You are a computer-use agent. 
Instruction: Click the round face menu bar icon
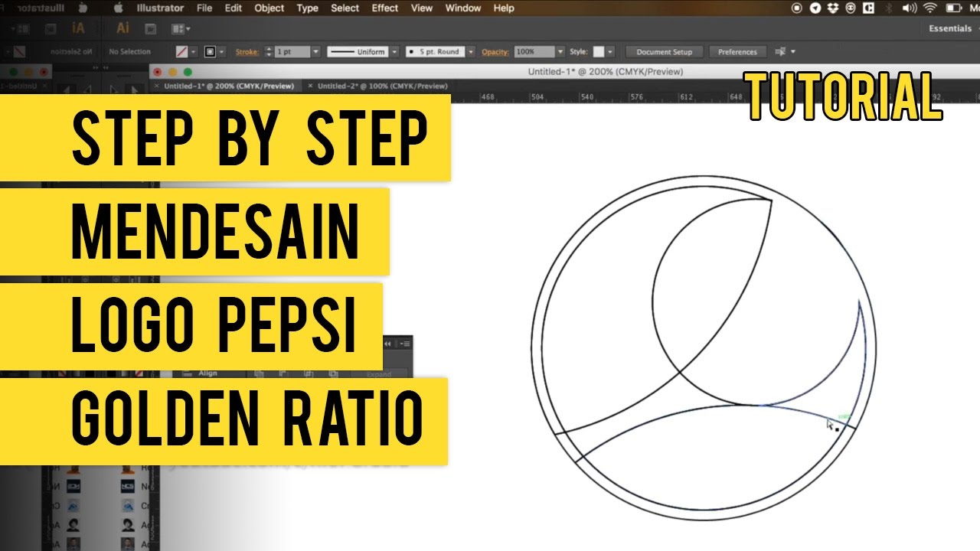(x=851, y=8)
